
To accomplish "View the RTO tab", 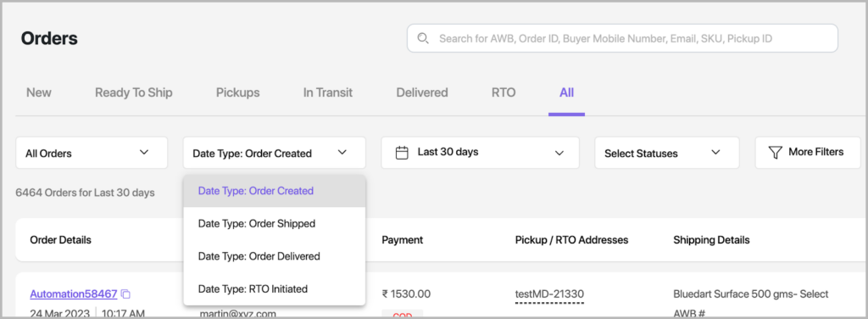I will point(504,92).
